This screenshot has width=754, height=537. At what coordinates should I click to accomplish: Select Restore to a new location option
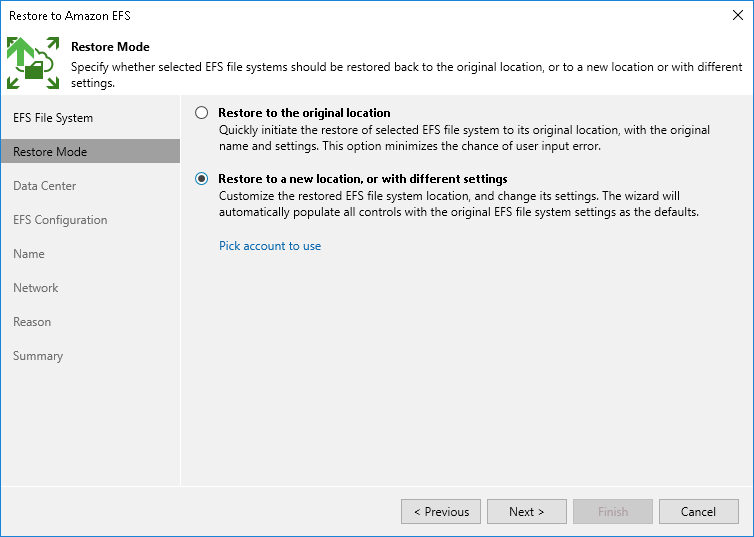click(x=202, y=179)
